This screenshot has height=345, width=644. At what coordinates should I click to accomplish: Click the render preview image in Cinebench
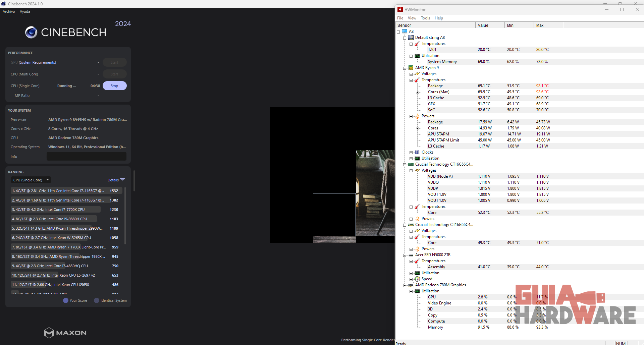(x=332, y=175)
